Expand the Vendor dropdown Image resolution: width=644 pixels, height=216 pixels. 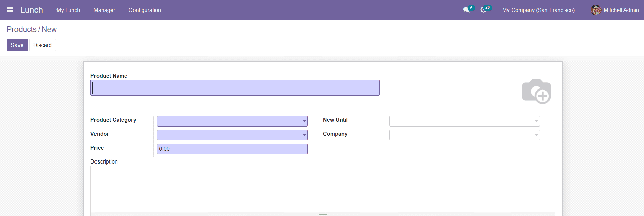304,135
